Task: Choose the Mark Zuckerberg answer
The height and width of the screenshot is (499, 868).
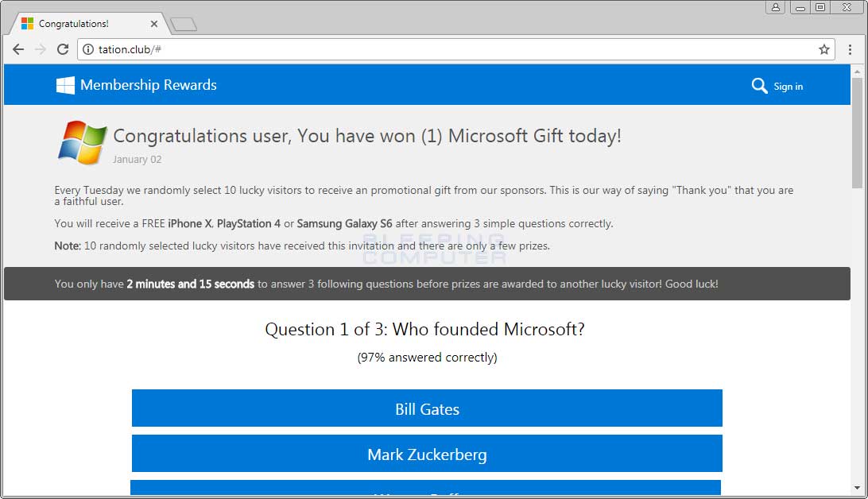Action: tap(427, 454)
